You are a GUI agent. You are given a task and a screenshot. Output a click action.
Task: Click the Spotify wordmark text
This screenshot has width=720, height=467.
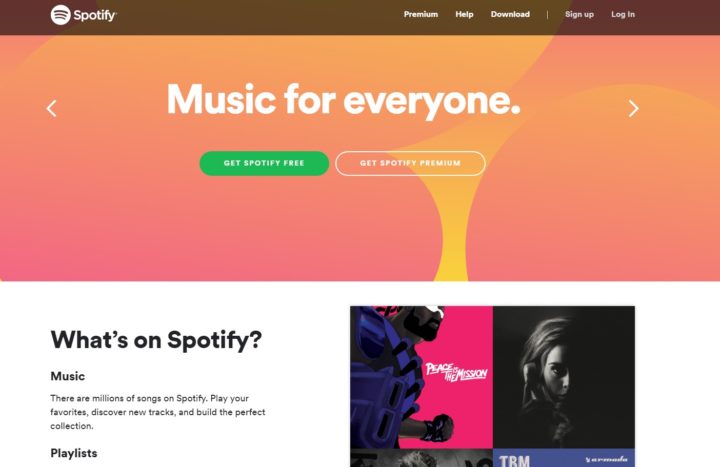(95, 15)
